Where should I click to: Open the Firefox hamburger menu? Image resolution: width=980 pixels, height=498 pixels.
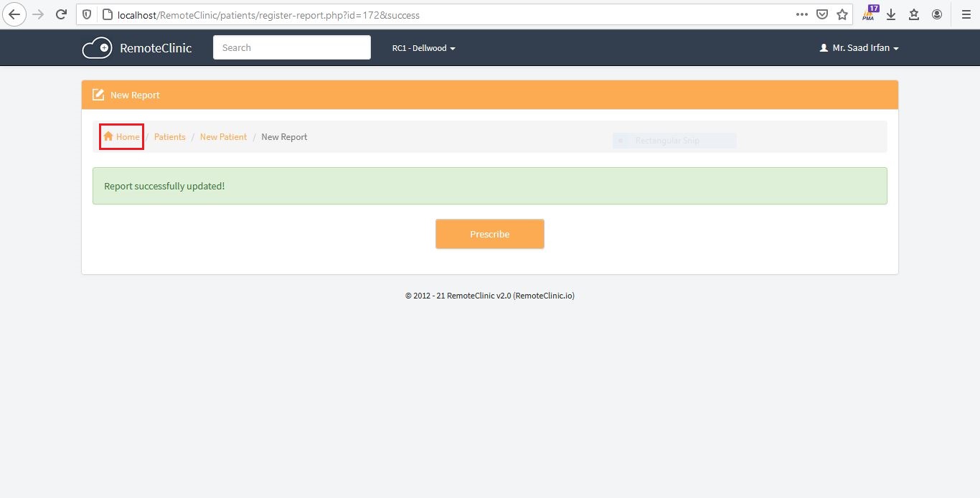tap(966, 14)
